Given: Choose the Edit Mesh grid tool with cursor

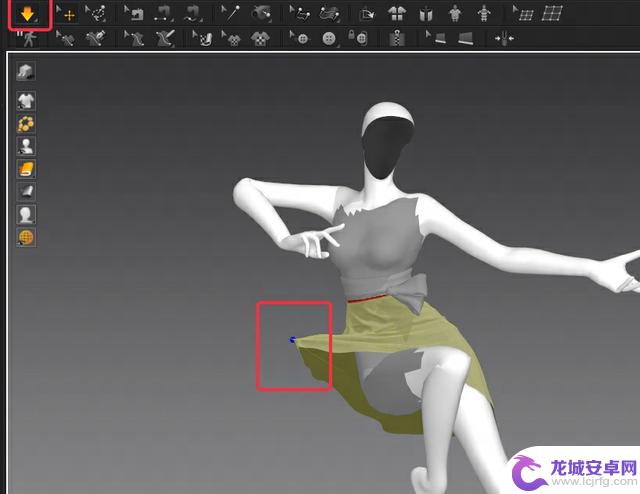Looking at the screenshot, I should (523, 14).
